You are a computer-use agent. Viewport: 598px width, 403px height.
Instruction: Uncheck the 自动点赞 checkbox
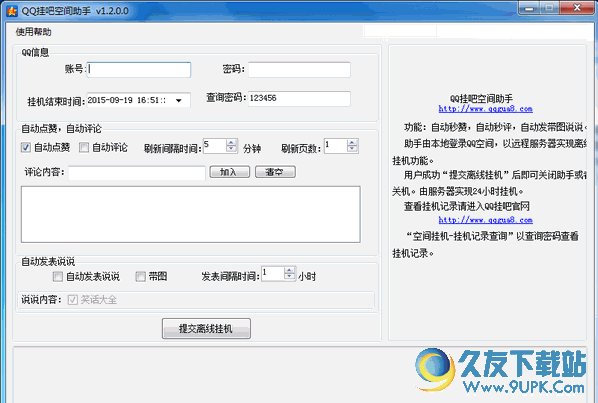click(26, 148)
